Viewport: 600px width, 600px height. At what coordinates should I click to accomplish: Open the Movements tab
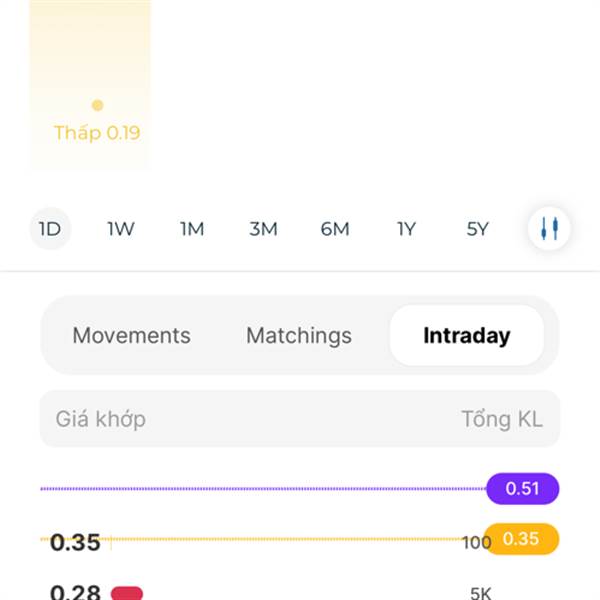(x=131, y=336)
